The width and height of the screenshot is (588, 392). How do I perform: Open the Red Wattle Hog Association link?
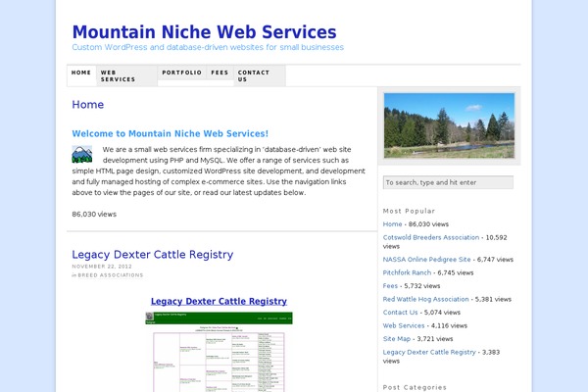(425, 299)
